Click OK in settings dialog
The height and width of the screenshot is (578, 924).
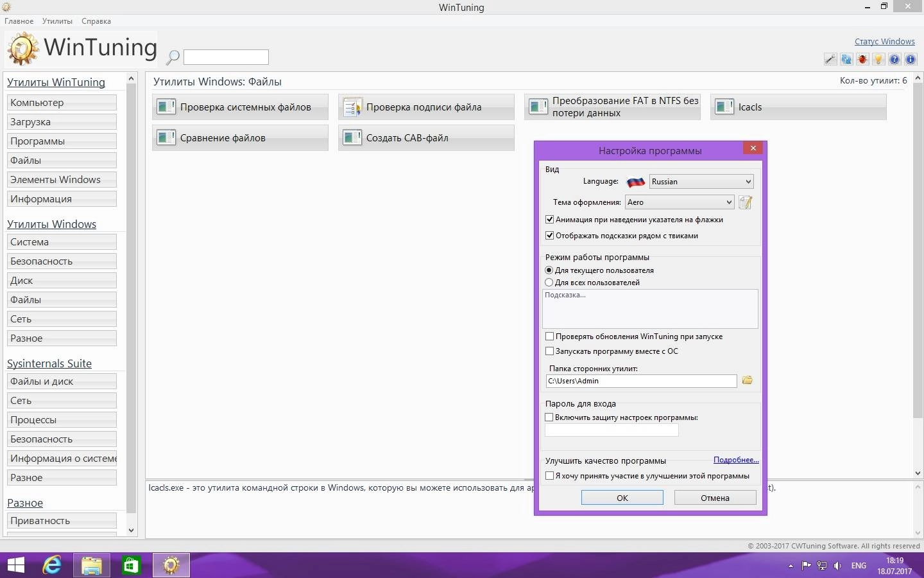(622, 498)
